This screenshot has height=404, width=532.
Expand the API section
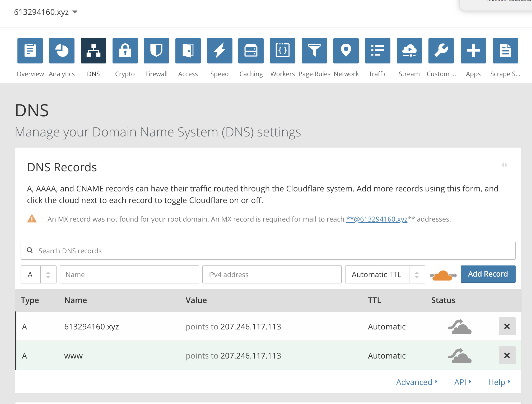463,382
